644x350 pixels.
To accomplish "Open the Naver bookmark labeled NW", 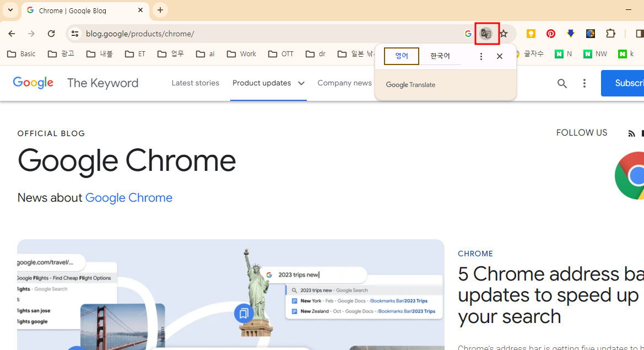I will [x=595, y=54].
